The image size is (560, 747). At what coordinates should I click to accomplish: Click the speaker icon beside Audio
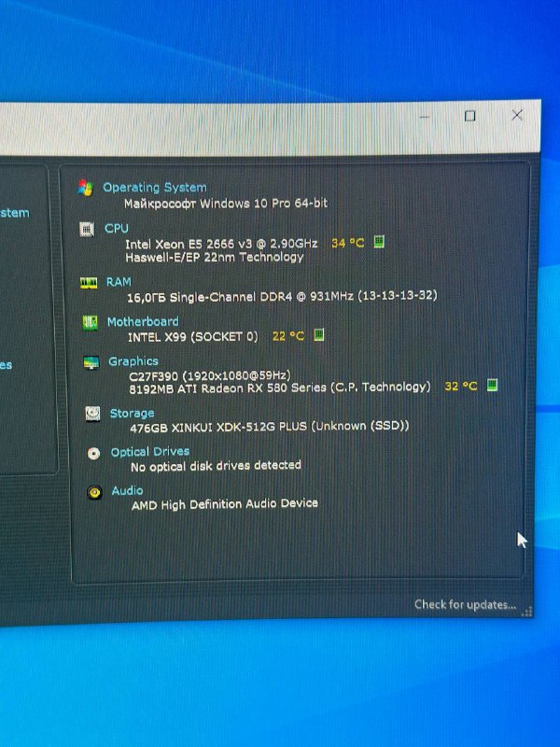(95, 492)
